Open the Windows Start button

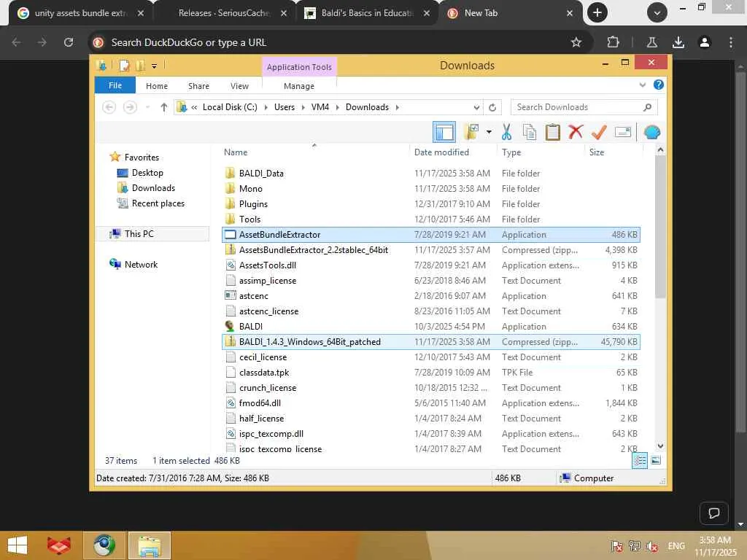tap(18, 545)
